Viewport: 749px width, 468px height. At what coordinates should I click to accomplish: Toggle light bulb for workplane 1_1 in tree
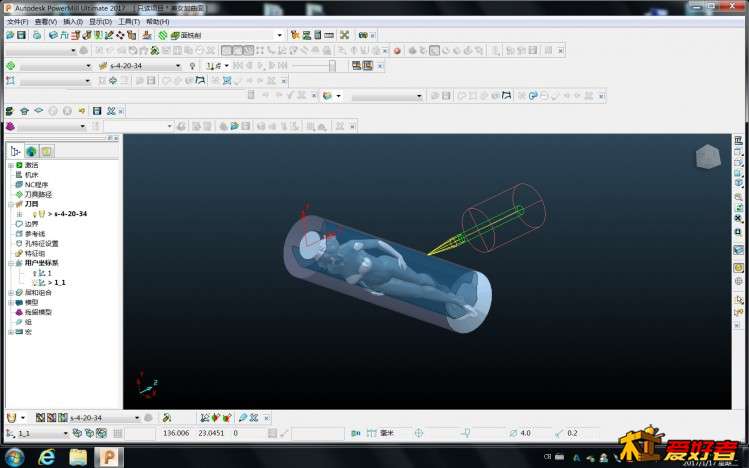click(34, 283)
